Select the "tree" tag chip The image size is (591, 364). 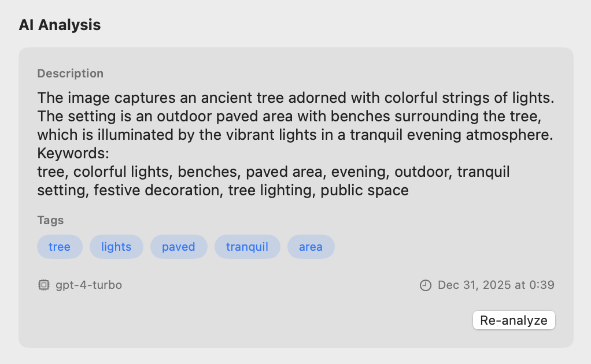[x=60, y=247]
